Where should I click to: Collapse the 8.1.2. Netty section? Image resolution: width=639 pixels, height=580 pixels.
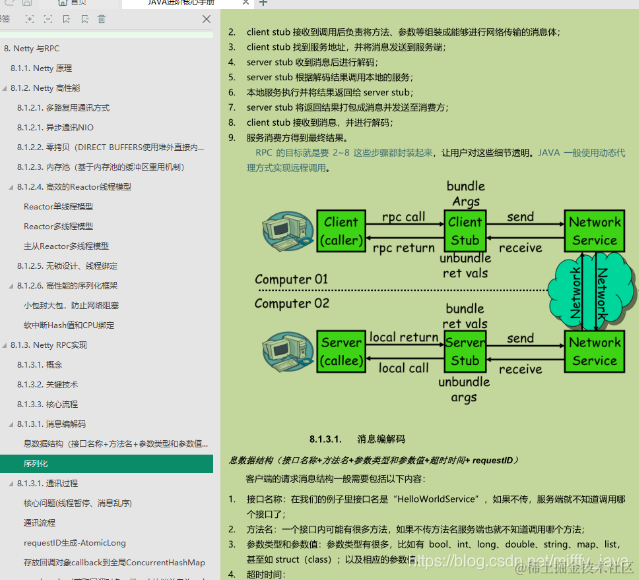tap(5, 88)
